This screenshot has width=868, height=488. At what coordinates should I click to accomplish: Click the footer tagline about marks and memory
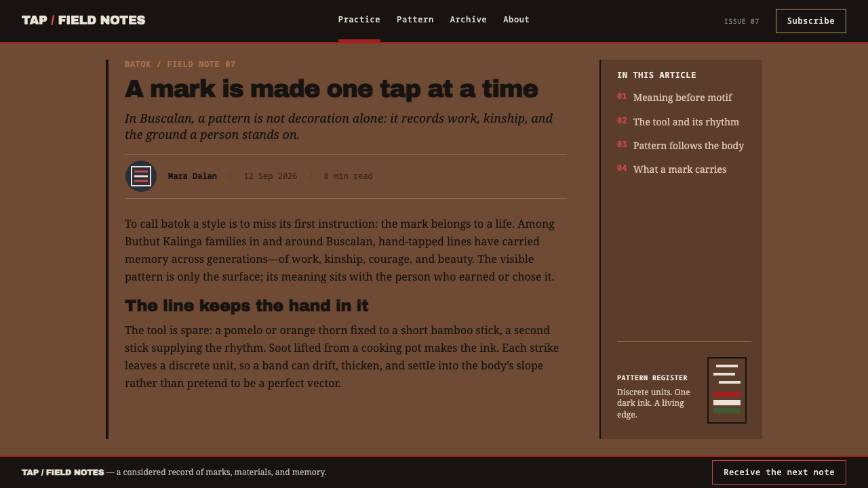222,472
